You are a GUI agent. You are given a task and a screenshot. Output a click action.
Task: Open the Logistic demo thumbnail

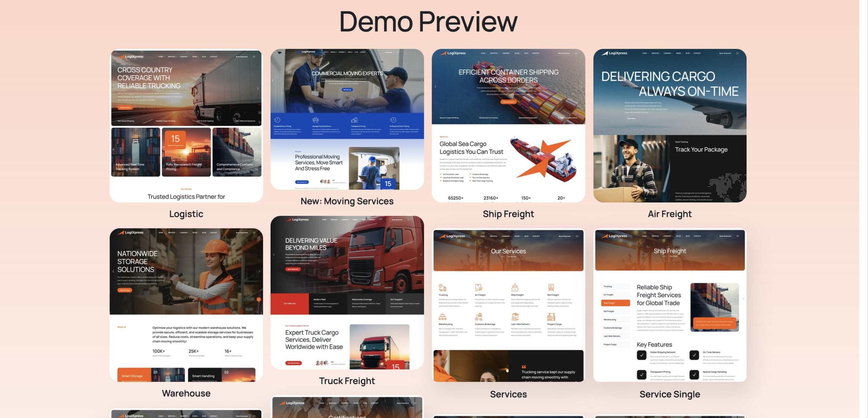point(186,126)
